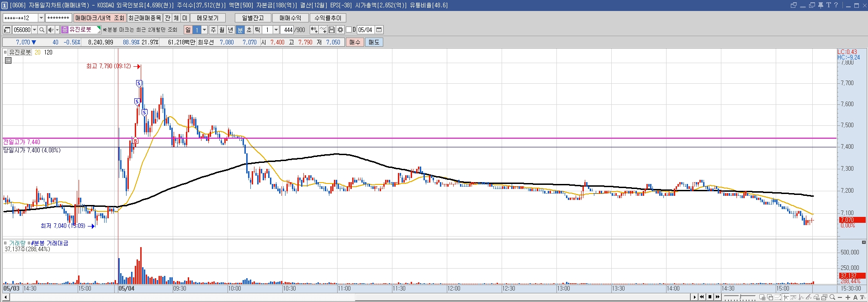Toggle the 유진로봇 price chart legend marker
Screen dimensions: 868x302
pos(5,53)
